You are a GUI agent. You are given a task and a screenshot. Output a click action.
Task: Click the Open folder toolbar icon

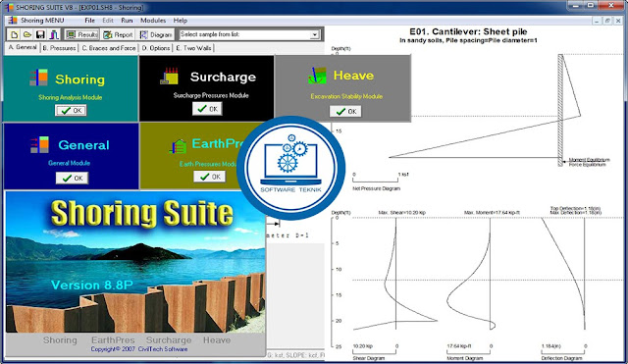coord(26,35)
